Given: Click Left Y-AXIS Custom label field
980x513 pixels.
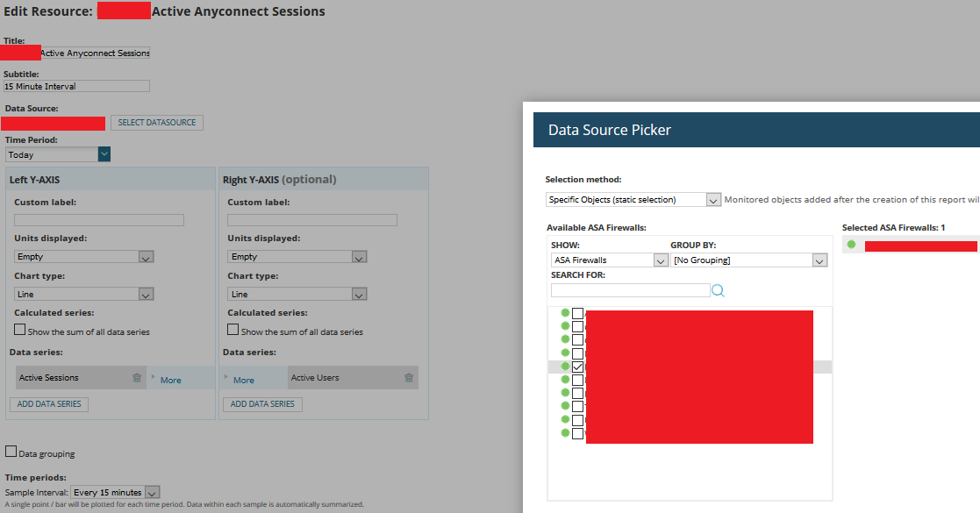Looking at the screenshot, I should (99, 220).
